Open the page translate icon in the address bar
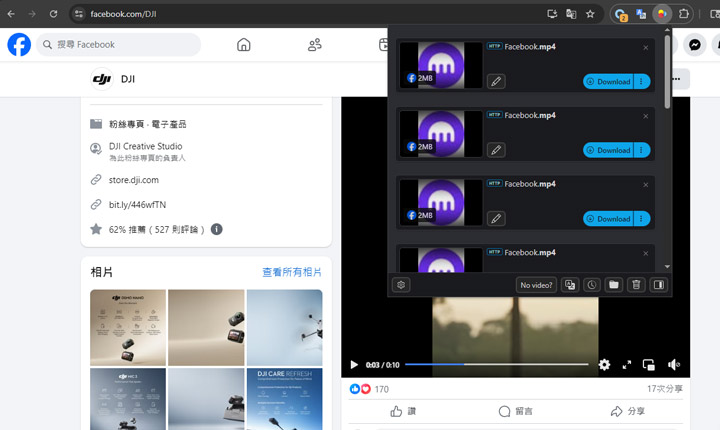This screenshot has width=720, height=430. [x=571, y=14]
